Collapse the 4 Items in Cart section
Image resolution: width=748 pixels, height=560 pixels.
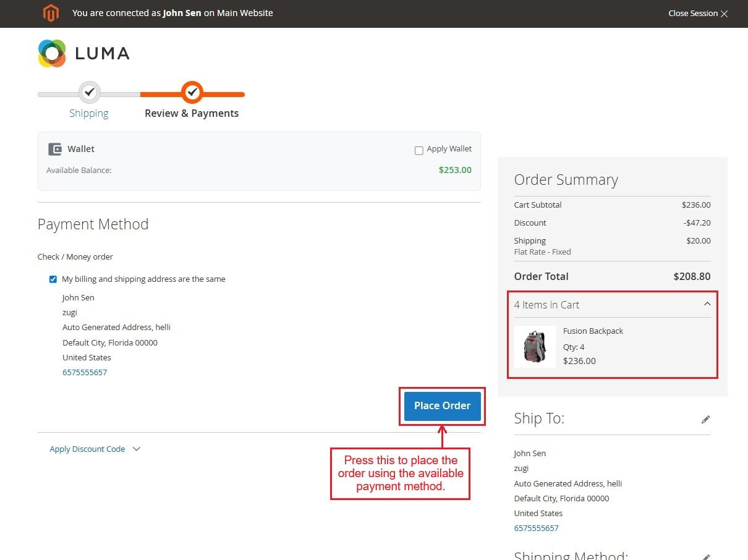coord(546,305)
